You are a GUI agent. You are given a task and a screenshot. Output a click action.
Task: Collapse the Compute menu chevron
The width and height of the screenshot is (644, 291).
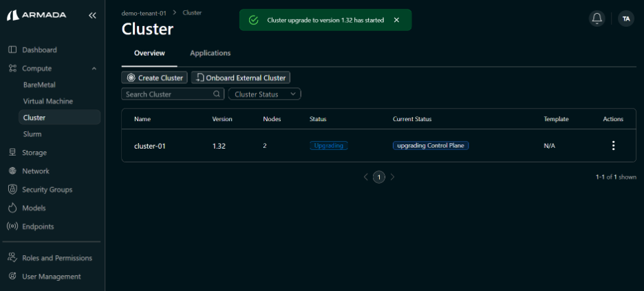(x=94, y=68)
